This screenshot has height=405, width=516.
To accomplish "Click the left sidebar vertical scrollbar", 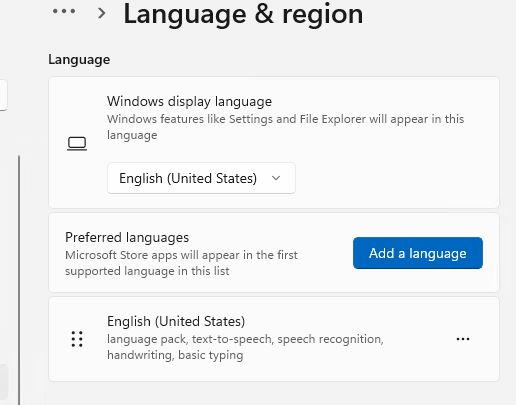I will 19,280.
